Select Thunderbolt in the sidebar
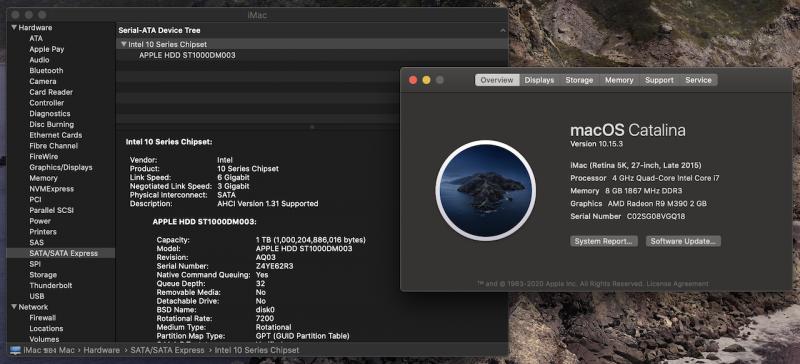800x364 pixels. pyautogui.click(x=51, y=285)
